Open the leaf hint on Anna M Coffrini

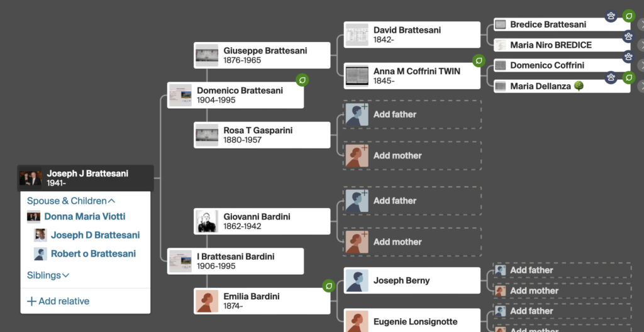pyautogui.click(x=479, y=61)
